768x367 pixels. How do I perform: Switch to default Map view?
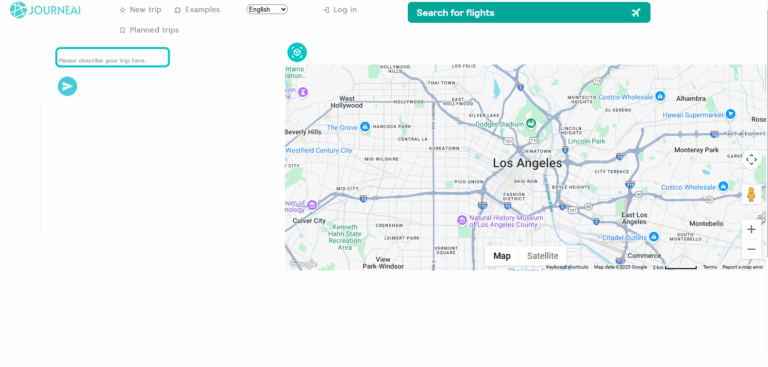click(x=502, y=256)
